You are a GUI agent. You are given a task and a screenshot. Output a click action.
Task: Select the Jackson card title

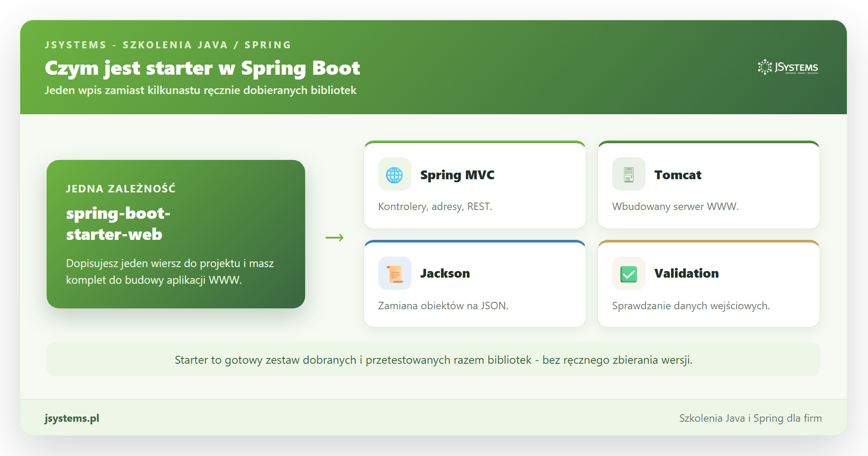coord(445,273)
